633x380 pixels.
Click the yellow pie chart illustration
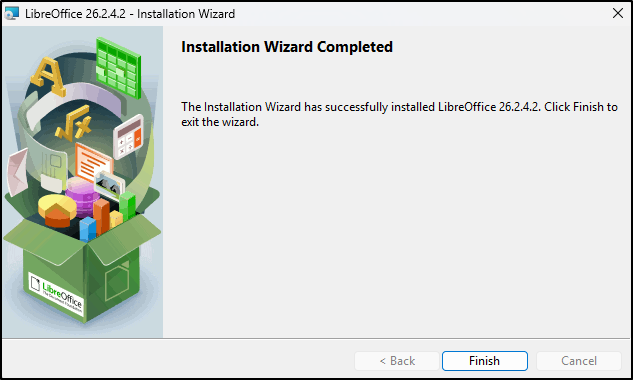point(57,210)
